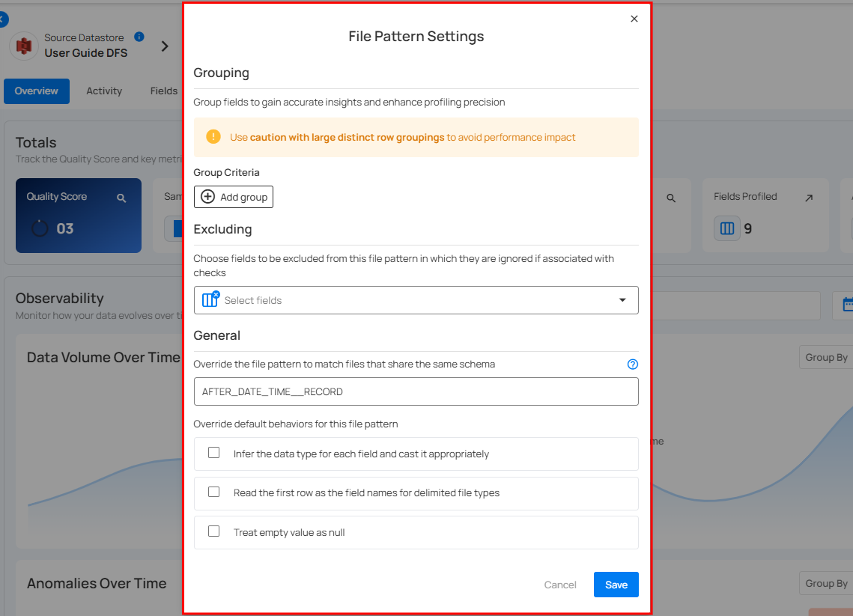Switch to the Activity tab
This screenshot has height=616, width=853.
pyautogui.click(x=103, y=91)
